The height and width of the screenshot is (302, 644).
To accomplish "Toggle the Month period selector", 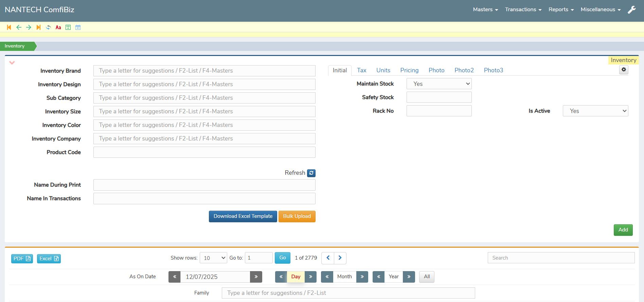I will point(344,277).
